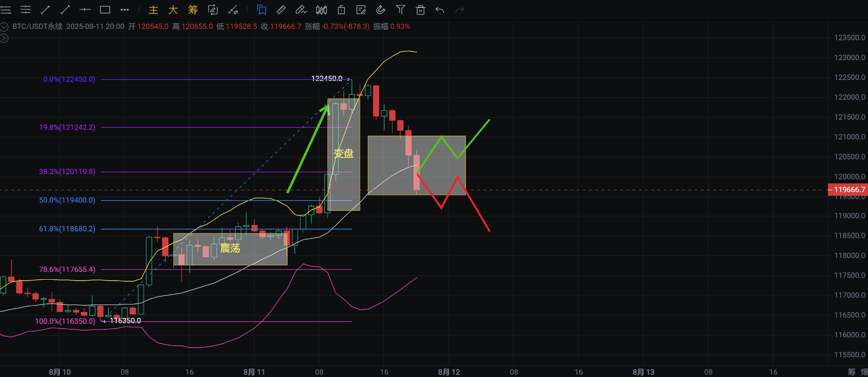Undo the last action

tap(440, 9)
